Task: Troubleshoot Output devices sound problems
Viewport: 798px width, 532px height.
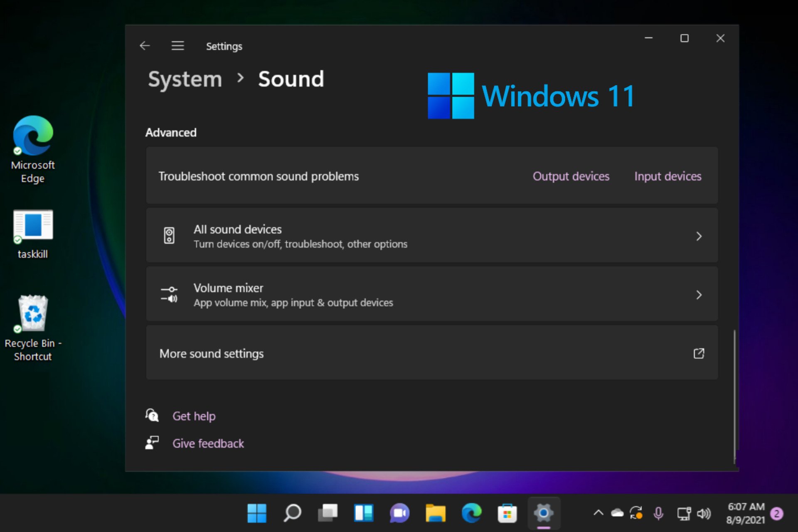Action: pyautogui.click(x=571, y=176)
